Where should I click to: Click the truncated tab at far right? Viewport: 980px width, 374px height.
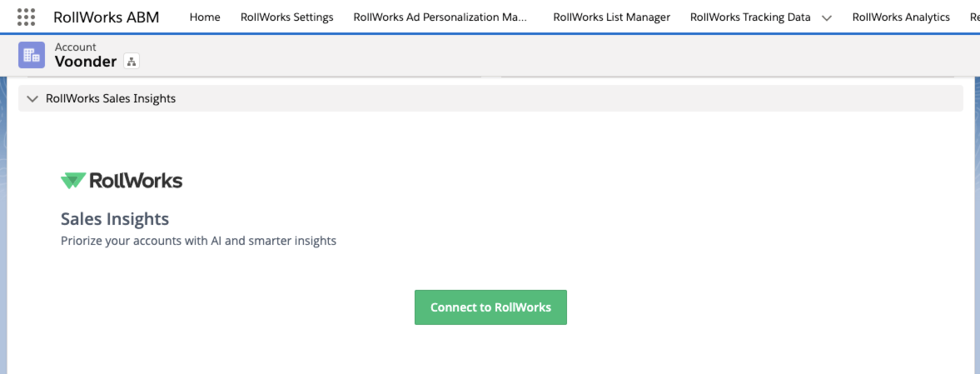pos(974,17)
